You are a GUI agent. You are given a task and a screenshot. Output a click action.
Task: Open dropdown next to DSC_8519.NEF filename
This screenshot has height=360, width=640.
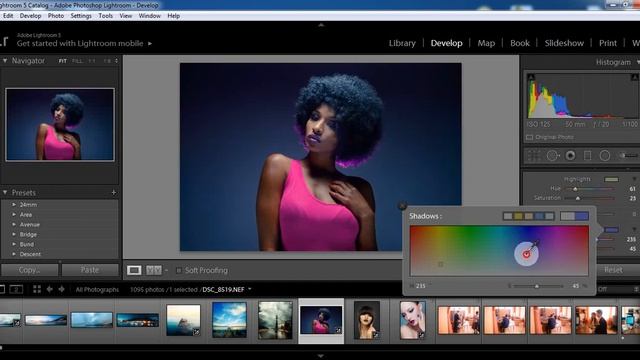pyautogui.click(x=250, y=289)
